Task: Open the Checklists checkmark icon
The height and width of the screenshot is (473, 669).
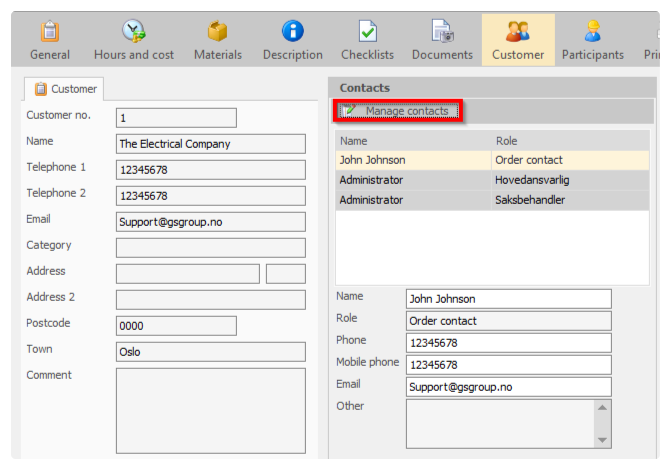Action: (367, 31)
